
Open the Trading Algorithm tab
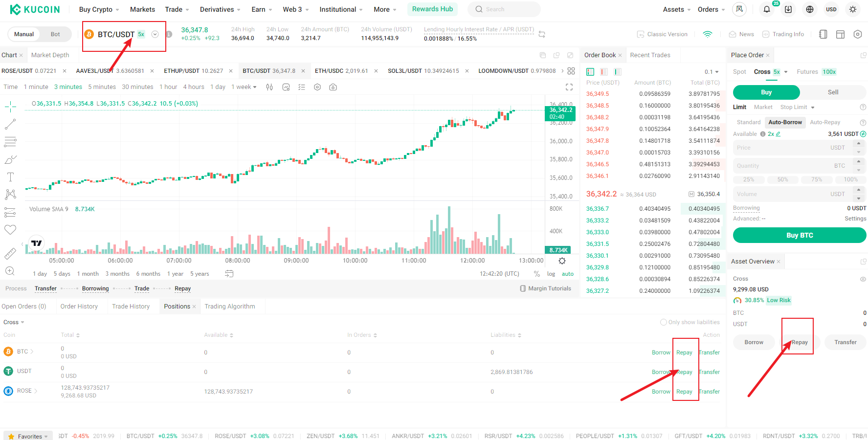[230, 307]
